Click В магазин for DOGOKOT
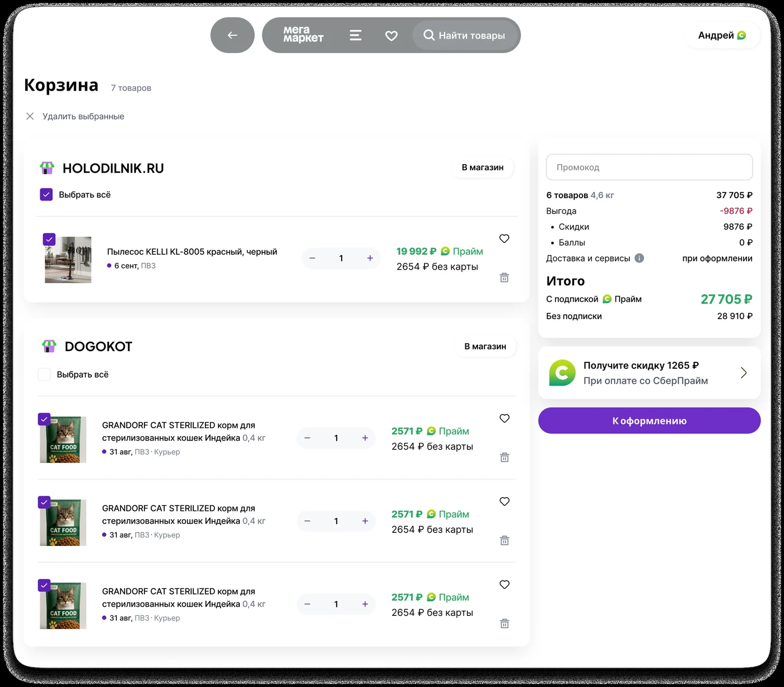 tap(485, 347)
